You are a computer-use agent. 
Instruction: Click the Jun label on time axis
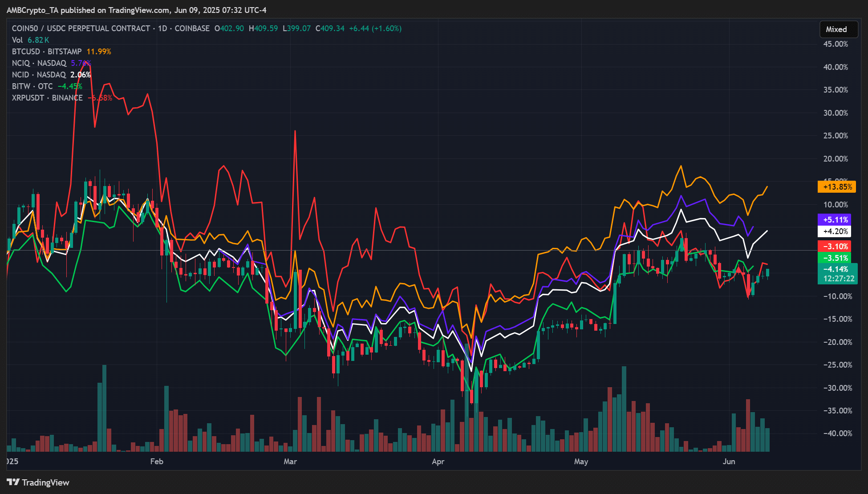[x=729, y=462]
